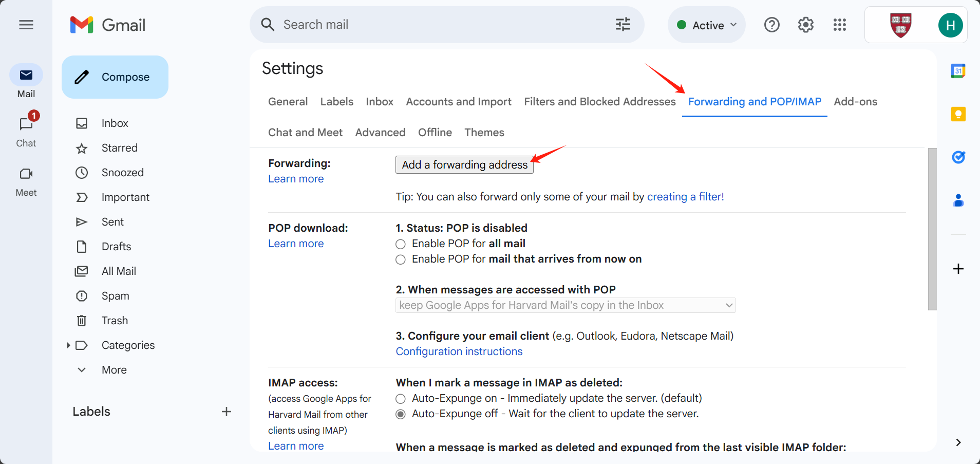
Task: Open the POP message access dropdown
Action: (x=565, y=305)
